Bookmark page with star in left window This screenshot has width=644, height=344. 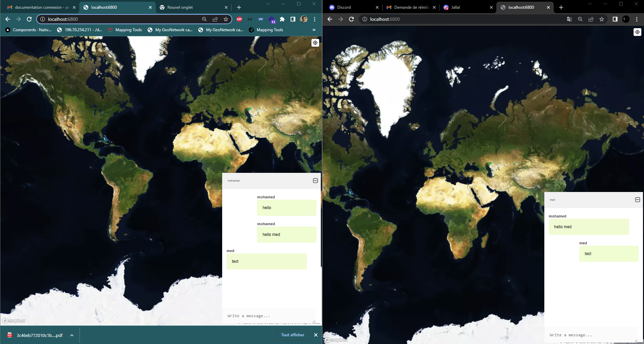(226, 19)
